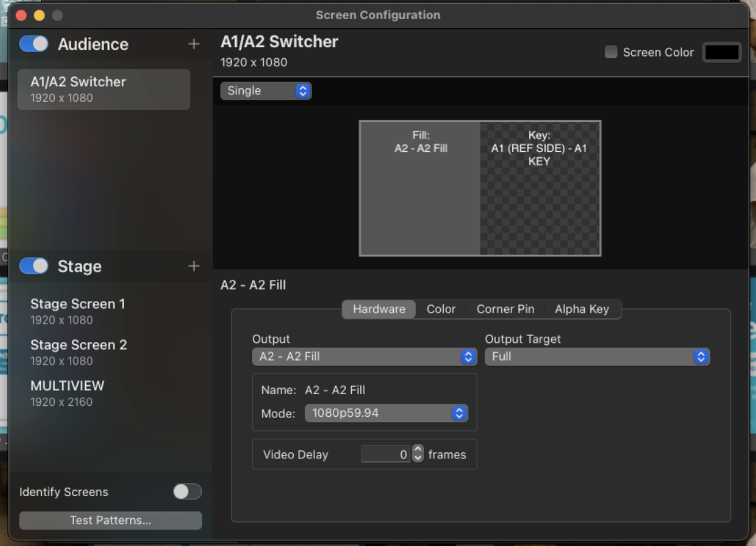This screenshot has width=756, height=546.
Task: Enable the Identify Screens switch
Action: pos(187,491)
